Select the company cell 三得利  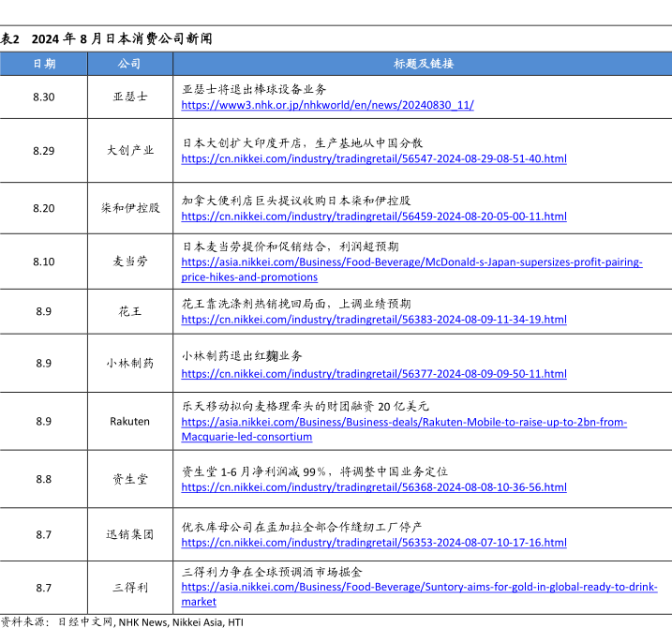point(130,588)
